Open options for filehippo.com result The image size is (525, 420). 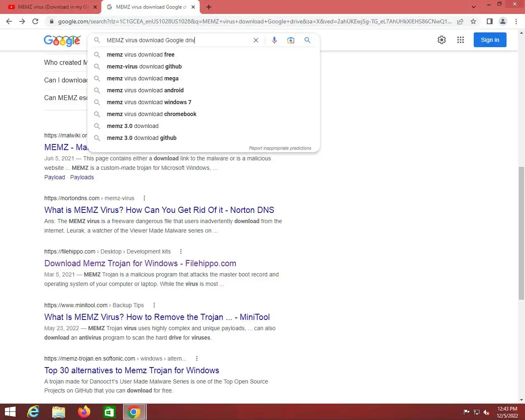180,251
